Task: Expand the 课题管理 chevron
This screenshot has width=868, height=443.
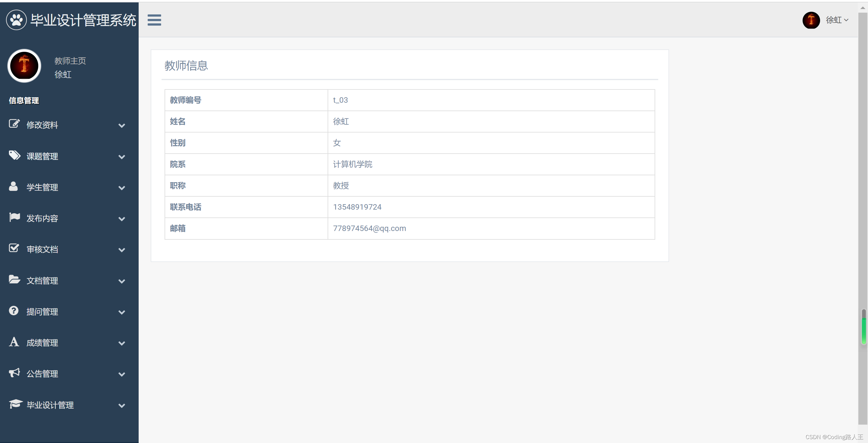Action: point(122,157)
